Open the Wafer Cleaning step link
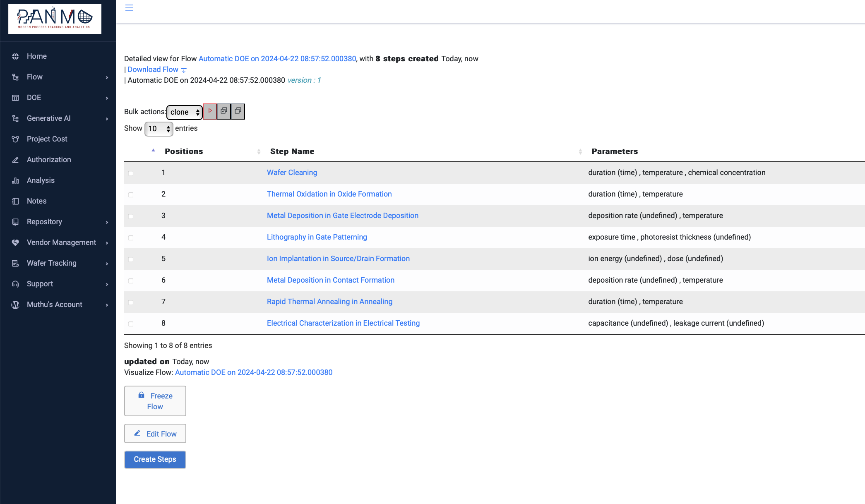865x504 pixels. click(292, 173)
